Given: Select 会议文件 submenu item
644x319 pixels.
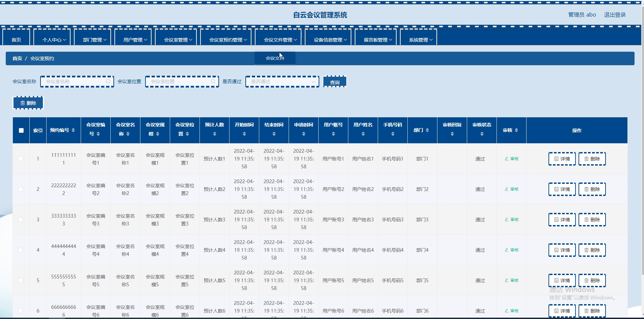Looking at the screenshot, I should click(275, 58).
